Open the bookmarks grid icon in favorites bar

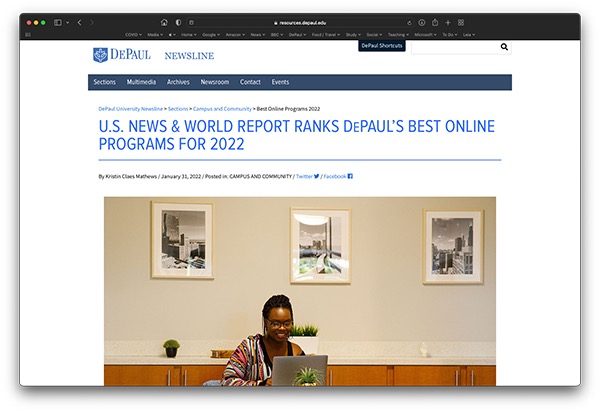pyautogui.click(x=28, y=34)
